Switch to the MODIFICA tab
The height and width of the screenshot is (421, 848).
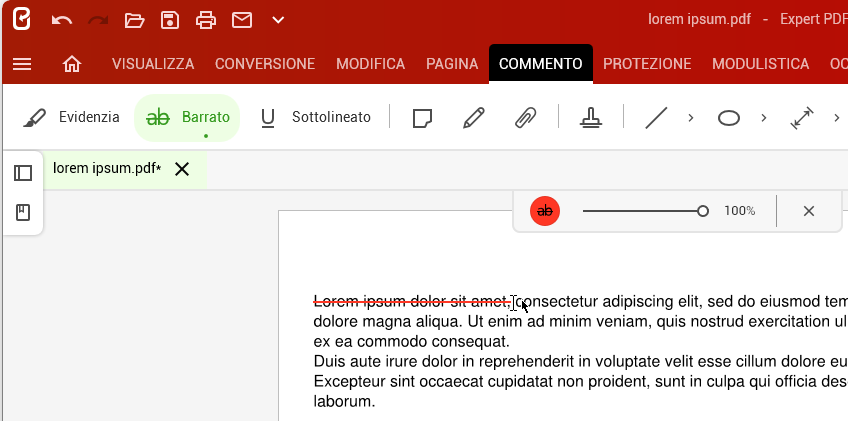370,64
